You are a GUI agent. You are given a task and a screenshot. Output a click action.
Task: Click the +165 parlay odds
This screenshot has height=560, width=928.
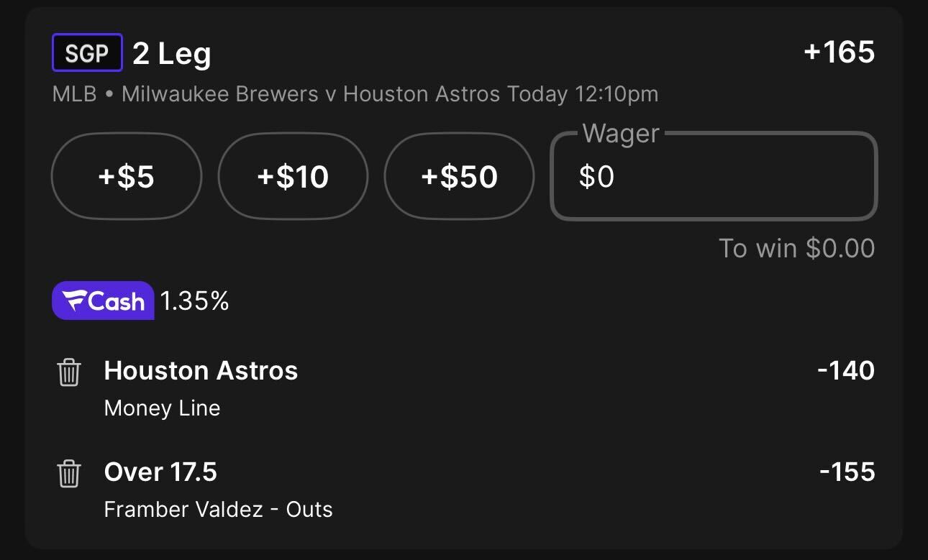click(x=839, y=52)
